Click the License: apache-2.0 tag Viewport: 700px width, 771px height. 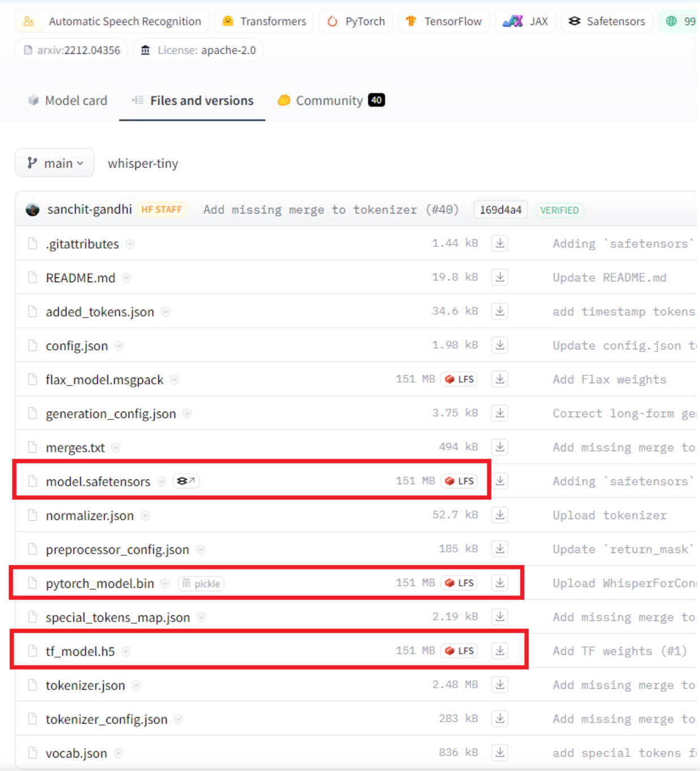click(198, 50)
